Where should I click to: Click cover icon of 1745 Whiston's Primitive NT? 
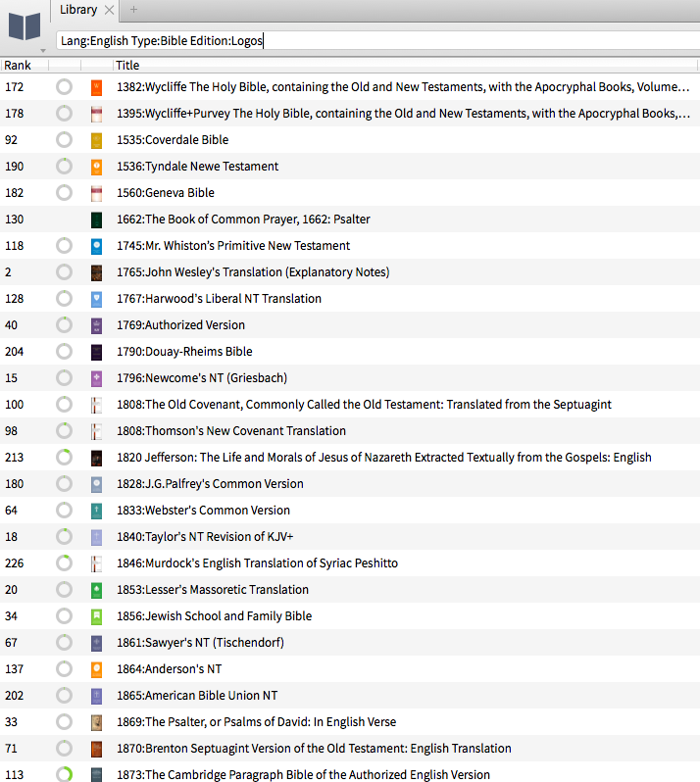point(96,246)
